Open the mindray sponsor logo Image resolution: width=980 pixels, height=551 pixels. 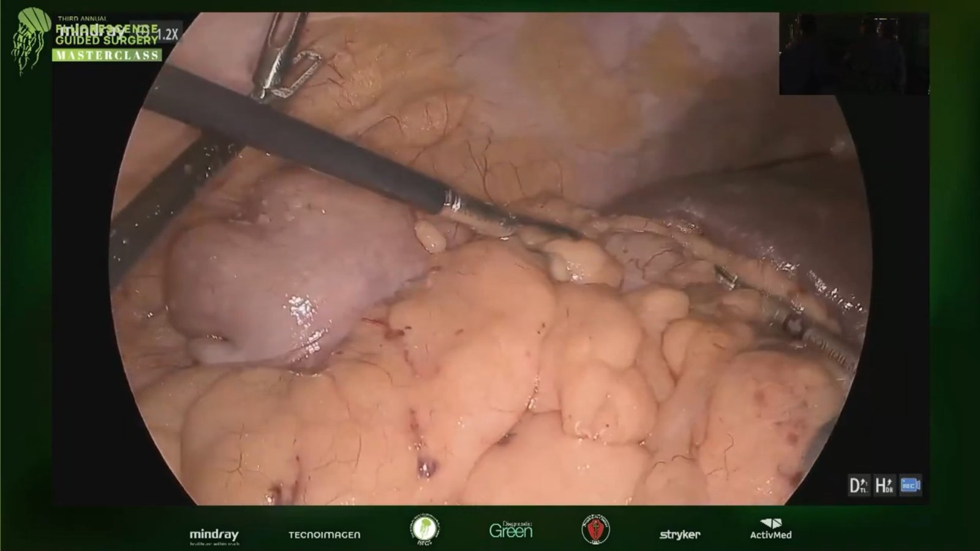[x=214, y=535]
